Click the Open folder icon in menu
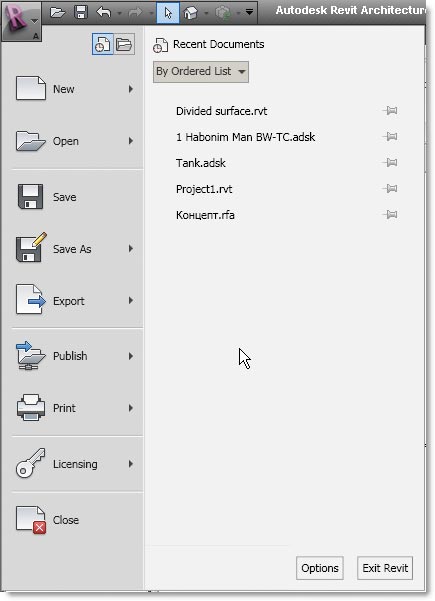435x601 pixels. pos(31,141)
